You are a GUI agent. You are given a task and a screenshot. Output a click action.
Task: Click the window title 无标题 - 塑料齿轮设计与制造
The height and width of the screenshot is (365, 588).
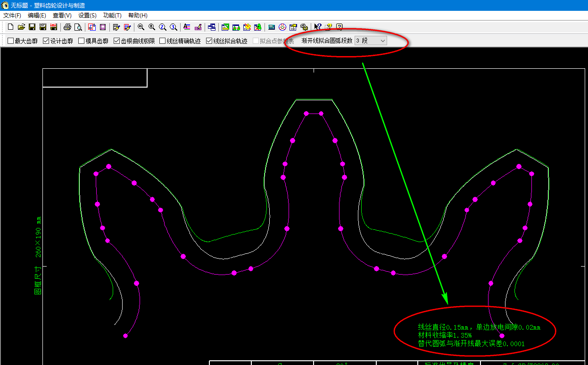coord(48,6)
